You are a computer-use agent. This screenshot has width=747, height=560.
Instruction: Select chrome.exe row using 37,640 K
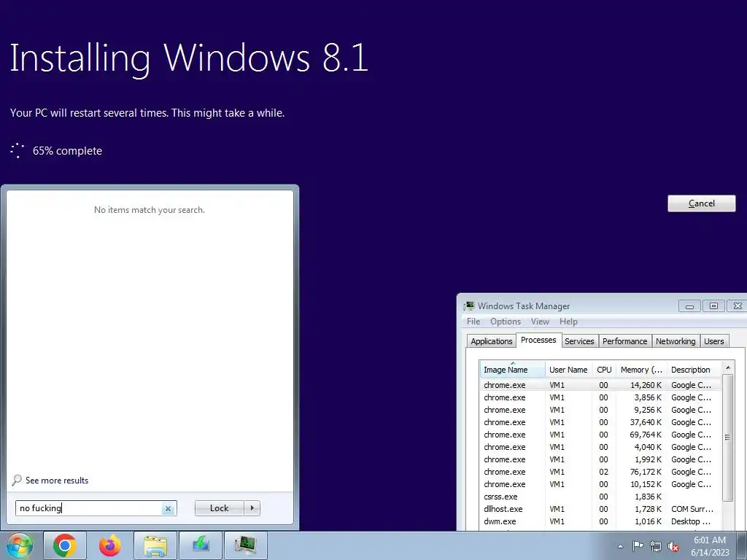[x=600, y=422]
